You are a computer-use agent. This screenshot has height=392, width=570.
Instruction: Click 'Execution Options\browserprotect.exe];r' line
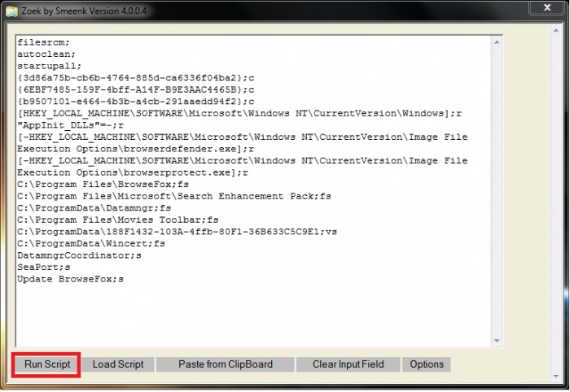click(133, 172)
